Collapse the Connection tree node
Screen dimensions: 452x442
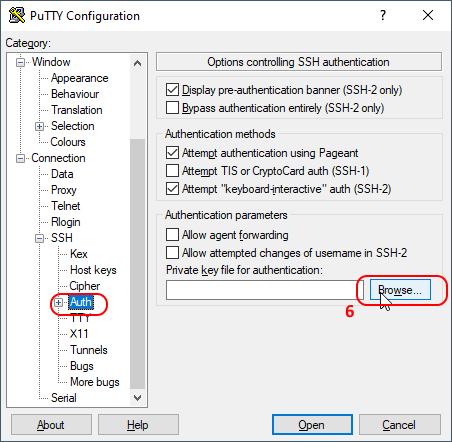coord(21,158)
